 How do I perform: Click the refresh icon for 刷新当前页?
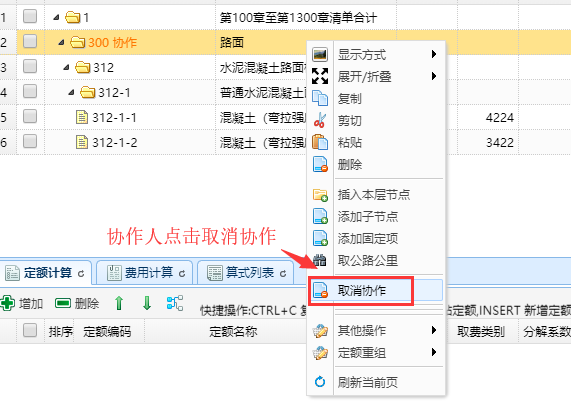pyautogui.click(x=320, y=382)
